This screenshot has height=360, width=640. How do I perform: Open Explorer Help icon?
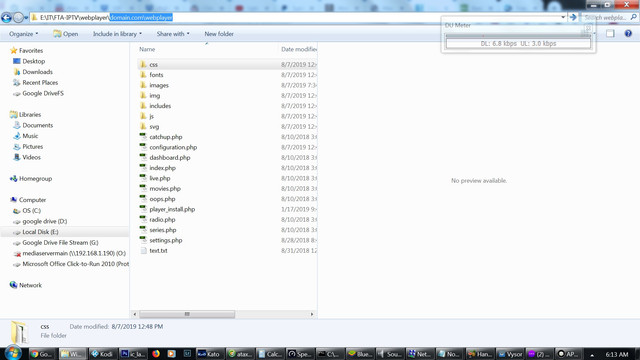628,33
